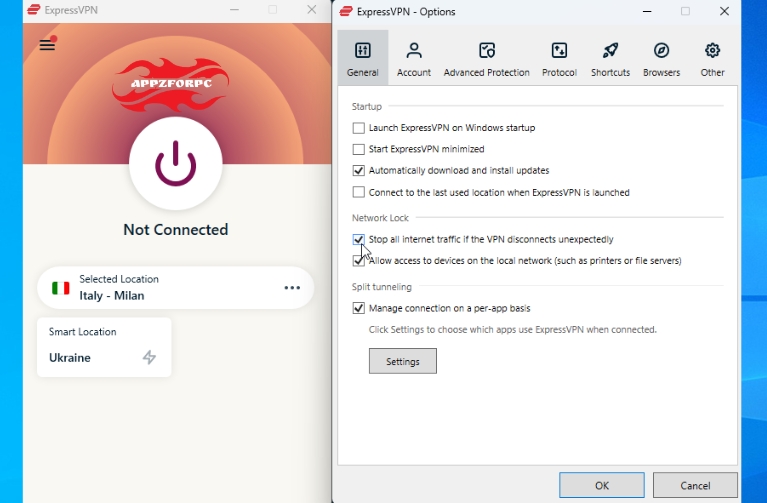Choose Ukraine Smart Location card

click(x=104, y=347)
